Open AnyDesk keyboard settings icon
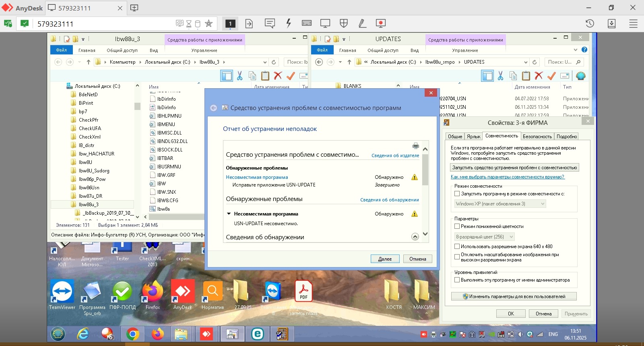Viewport: 644px width, 346px height. (x=307, y=24)
